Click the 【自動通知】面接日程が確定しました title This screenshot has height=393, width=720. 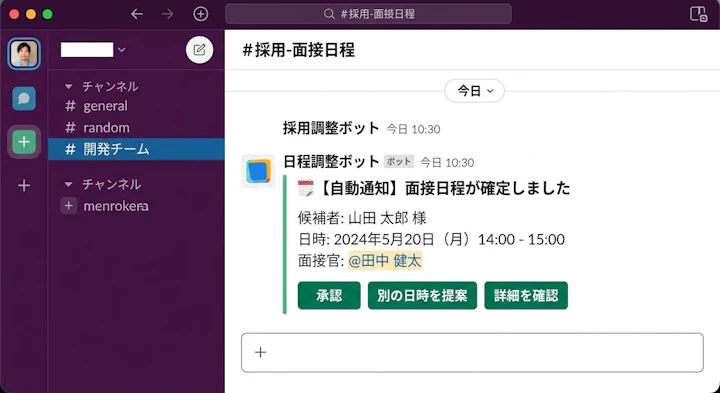[444, 188]
